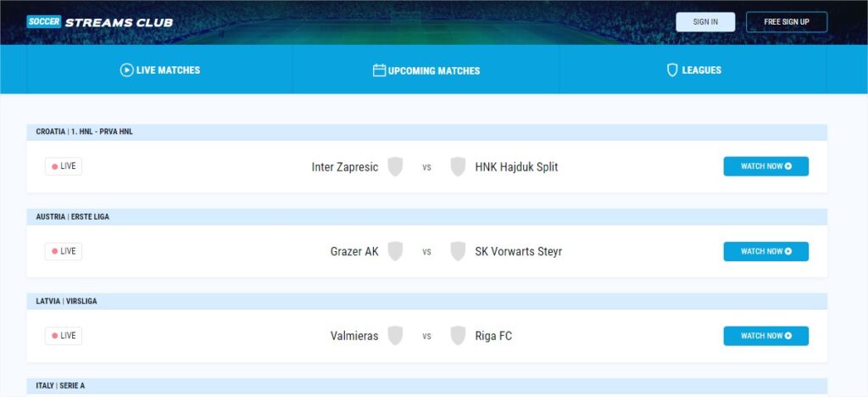This screenshot has height=397, width=868.
Task: Open the Live Matches tab
Action: [160, 70]
